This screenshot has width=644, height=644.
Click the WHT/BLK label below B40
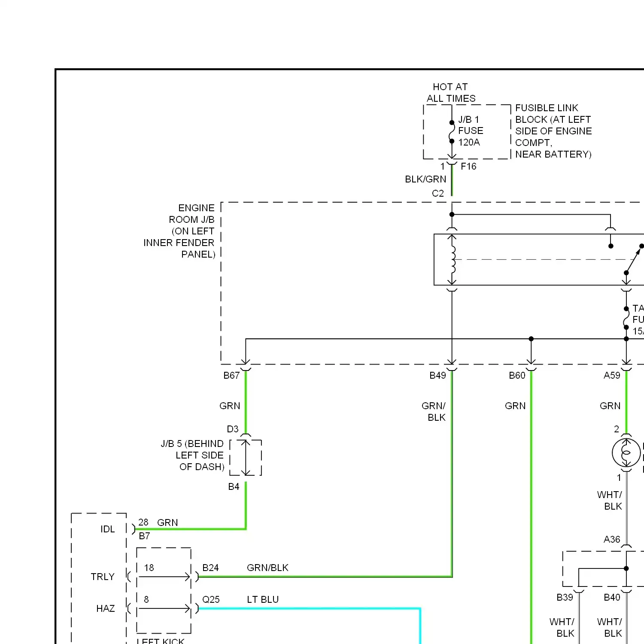[x=609, y=628]
